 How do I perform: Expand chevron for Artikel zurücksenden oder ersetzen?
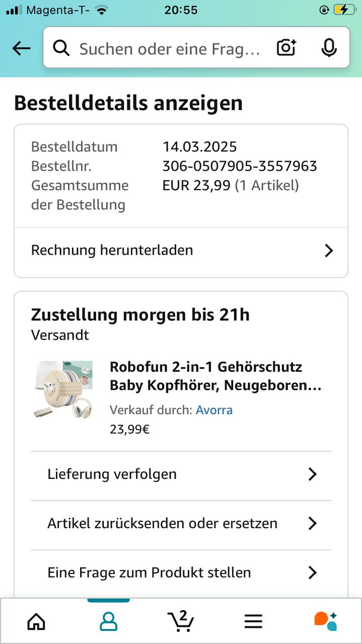pos(312,523)
